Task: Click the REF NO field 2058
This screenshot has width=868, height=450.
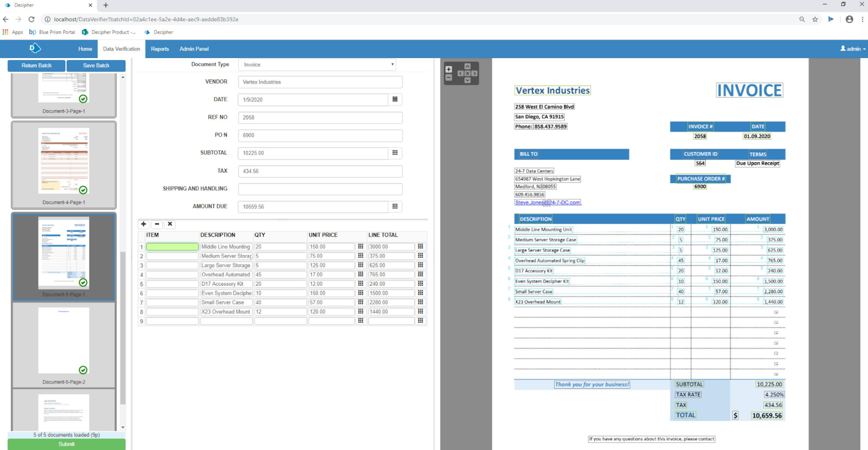Action: coord(320,118)
